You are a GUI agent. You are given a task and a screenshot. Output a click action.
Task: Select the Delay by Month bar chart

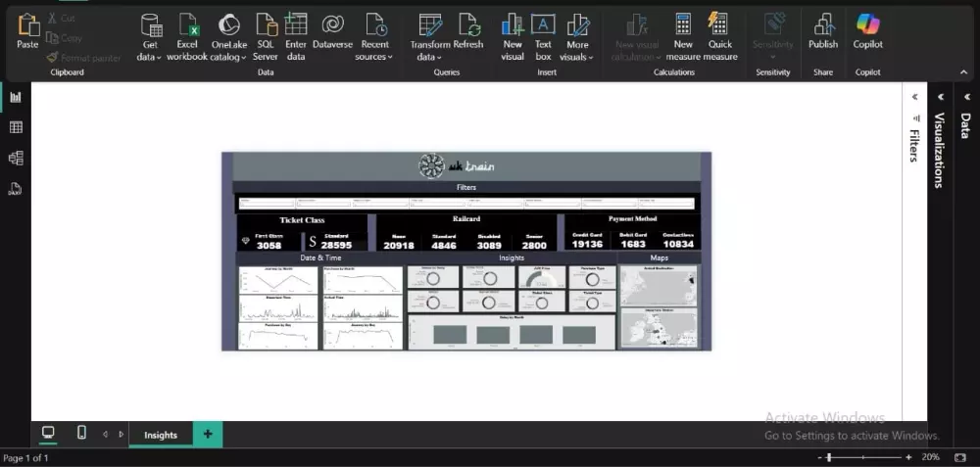coord(512,332)
